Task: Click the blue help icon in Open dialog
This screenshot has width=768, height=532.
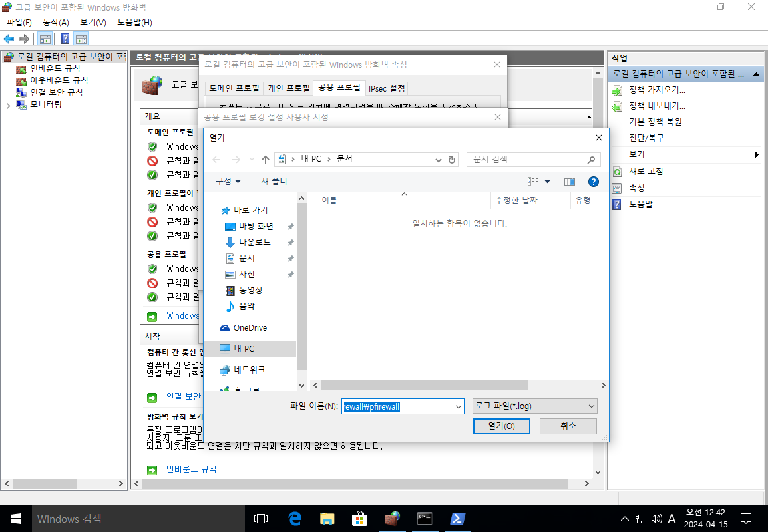Action: click(593, 182)
